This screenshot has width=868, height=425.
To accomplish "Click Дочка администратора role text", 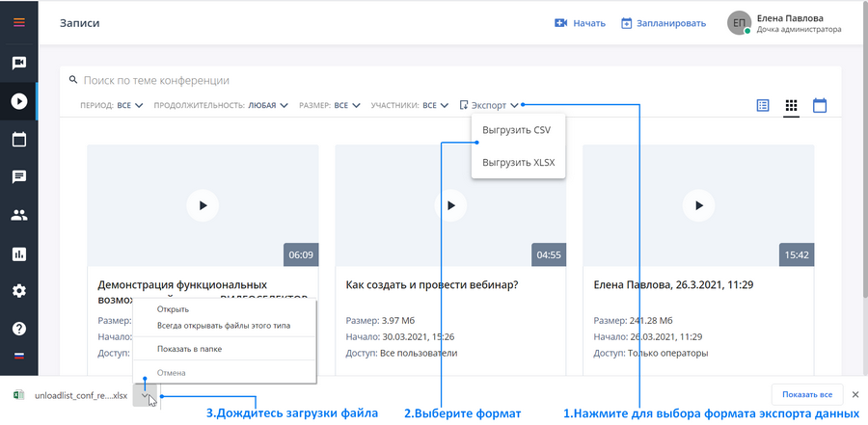I will 799,29.
